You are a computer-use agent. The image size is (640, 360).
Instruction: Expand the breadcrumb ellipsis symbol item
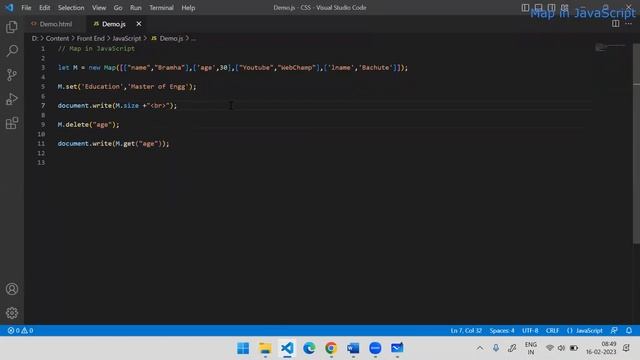[193, 38]
